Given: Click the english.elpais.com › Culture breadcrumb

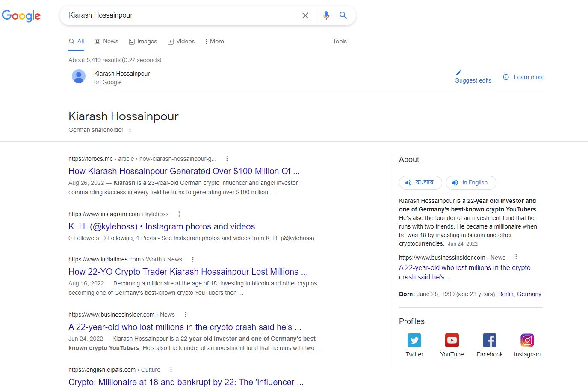Looking at the screenshot, I should (114, 370).
